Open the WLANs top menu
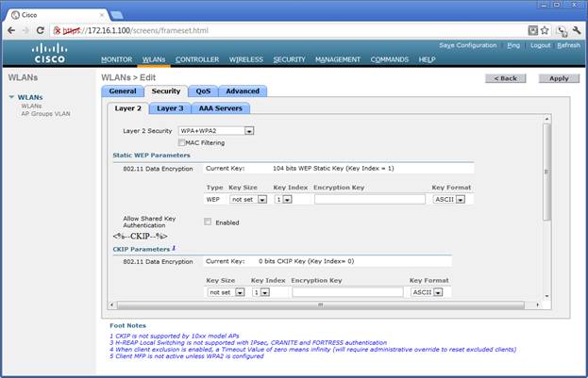 click(x=154, y=59)
